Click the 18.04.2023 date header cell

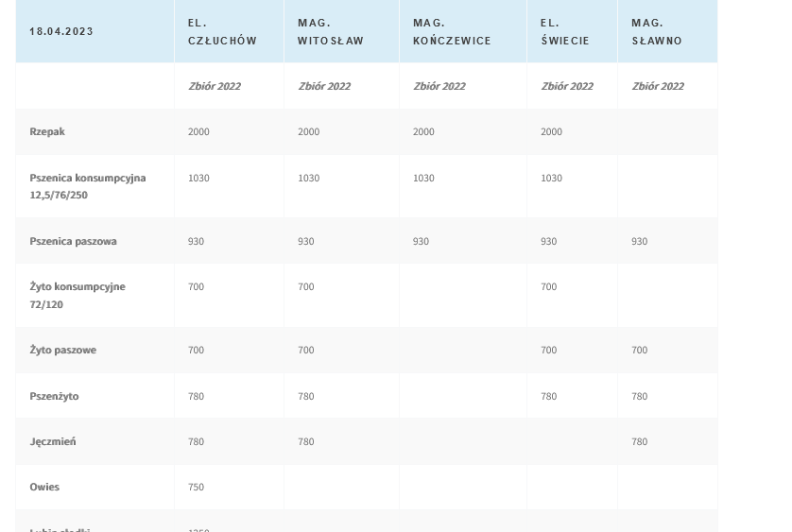(61, 31)
